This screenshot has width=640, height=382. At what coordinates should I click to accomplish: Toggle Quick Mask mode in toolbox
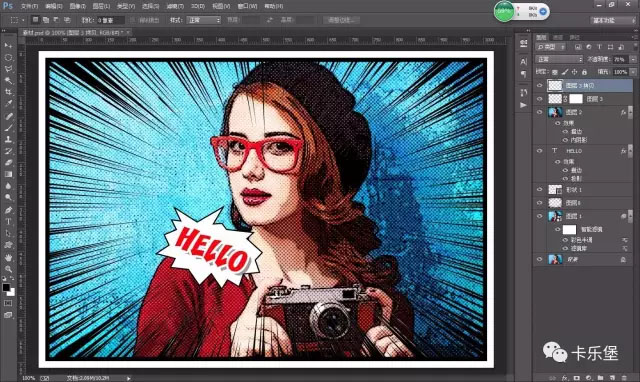(x=8, y=303)
